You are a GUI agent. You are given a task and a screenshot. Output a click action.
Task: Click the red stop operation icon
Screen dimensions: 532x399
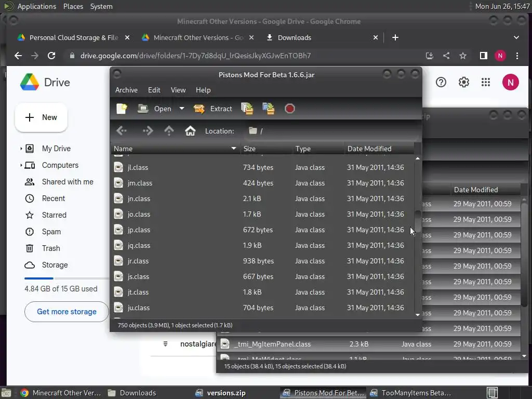coord(290,109)
